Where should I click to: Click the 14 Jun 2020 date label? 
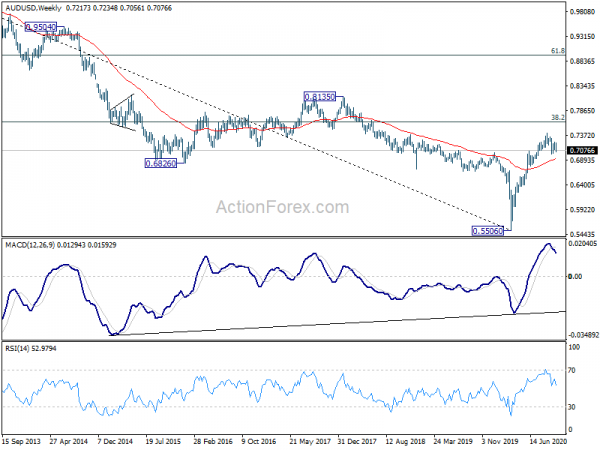[x=548, y=442]
